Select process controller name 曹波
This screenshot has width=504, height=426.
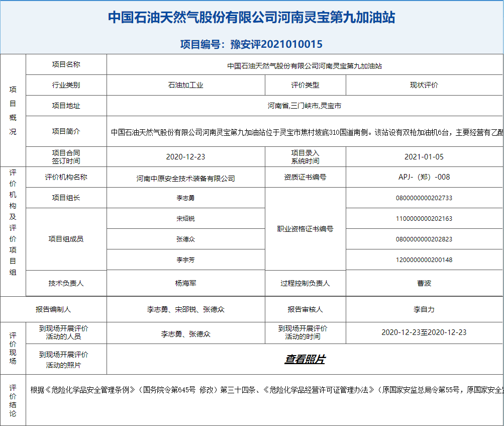coord(424,283)
